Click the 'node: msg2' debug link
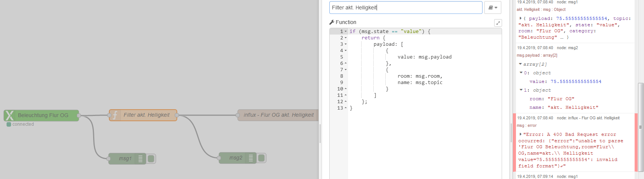 point(567,48)
